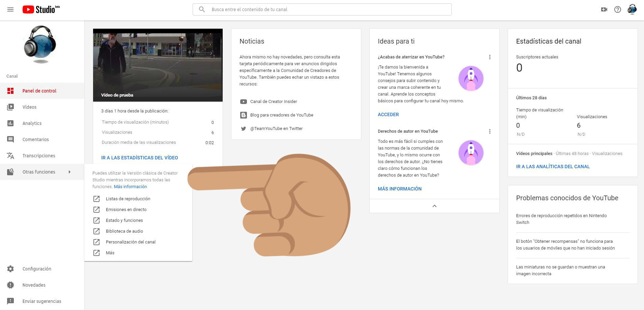Click the ACCEDER link
644x310 pixels.
(x=388, y=114)
